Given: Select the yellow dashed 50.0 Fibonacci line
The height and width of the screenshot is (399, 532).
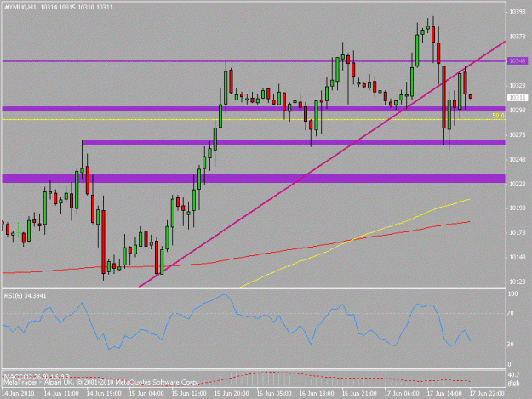Looking at the screenshot, I should 254,120.
